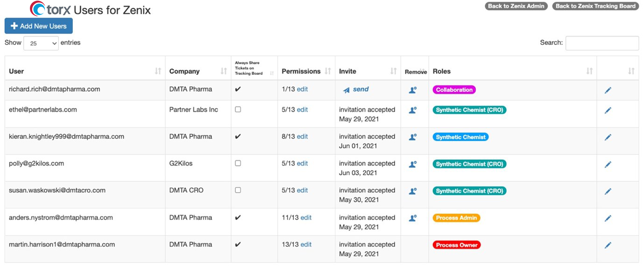Edit roles pencil icon for richard.rich

click(x=608, y=90)
